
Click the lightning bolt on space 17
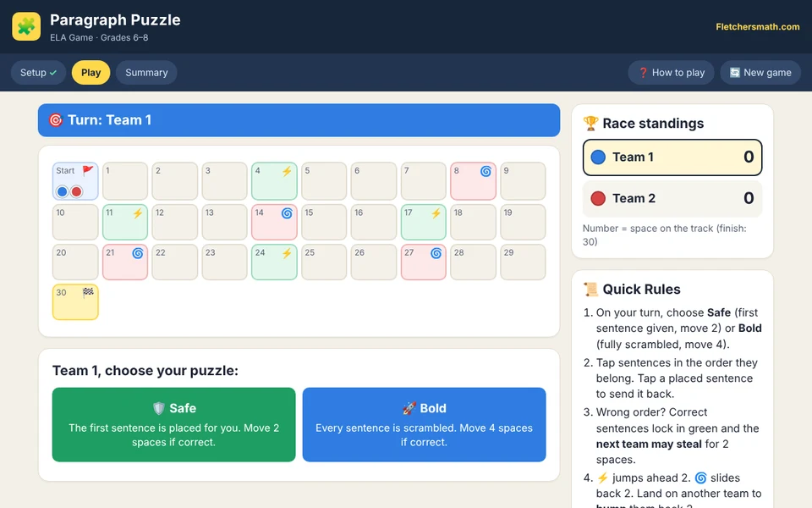tap(436, 213)
